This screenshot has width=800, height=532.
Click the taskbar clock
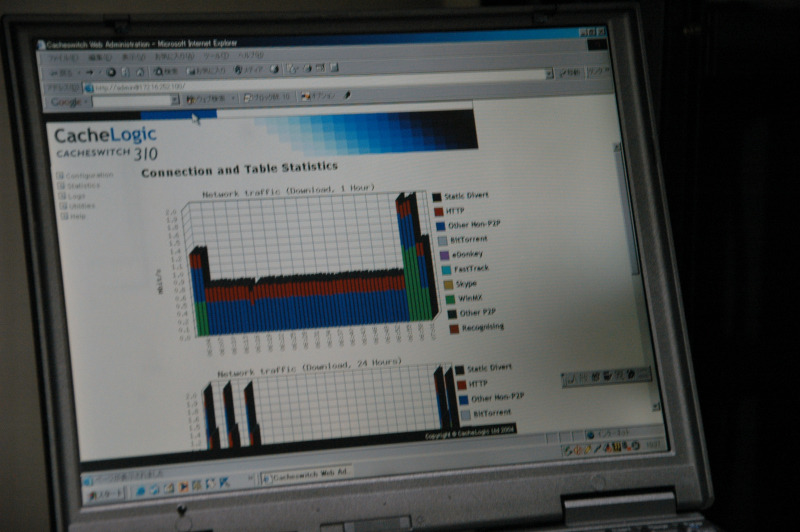click(654, 445)
